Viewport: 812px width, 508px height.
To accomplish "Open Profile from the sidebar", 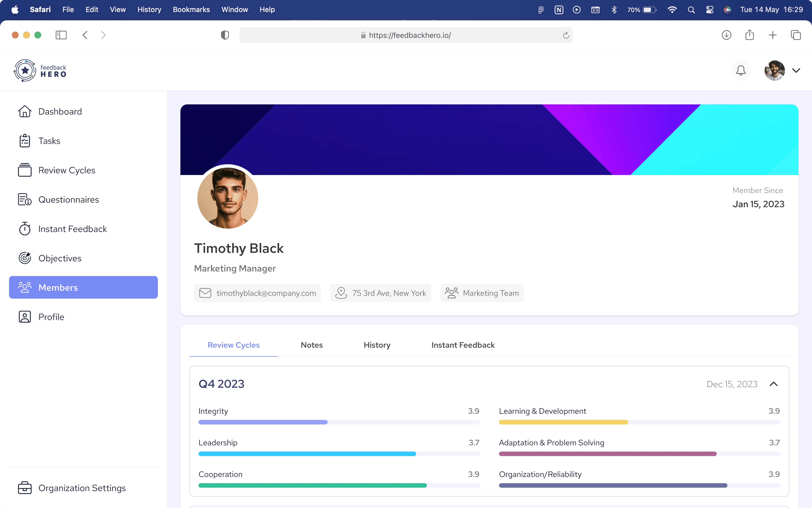I will (x=83, y=317).
